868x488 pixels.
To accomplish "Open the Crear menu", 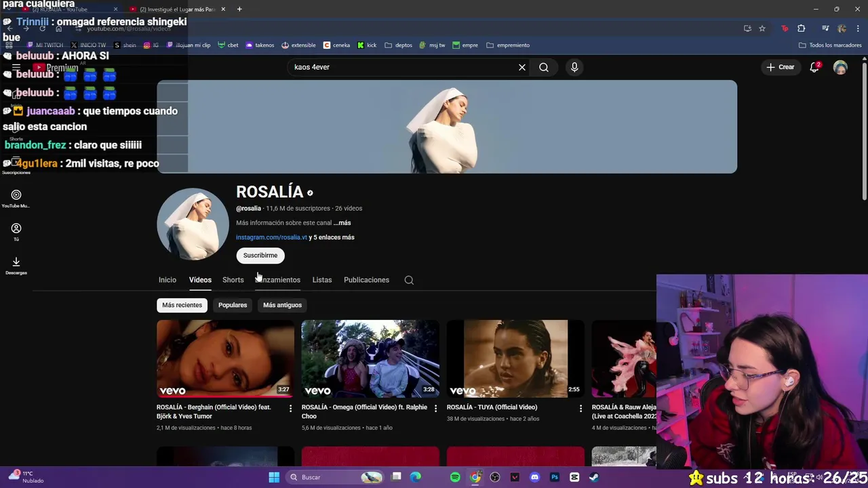I will (x=781, y=67).
